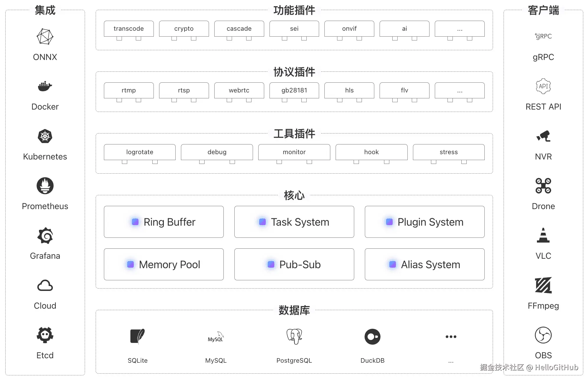588x381 pixels.
Task: Select the FFmpeg logo icon
Action: [543, 285]
